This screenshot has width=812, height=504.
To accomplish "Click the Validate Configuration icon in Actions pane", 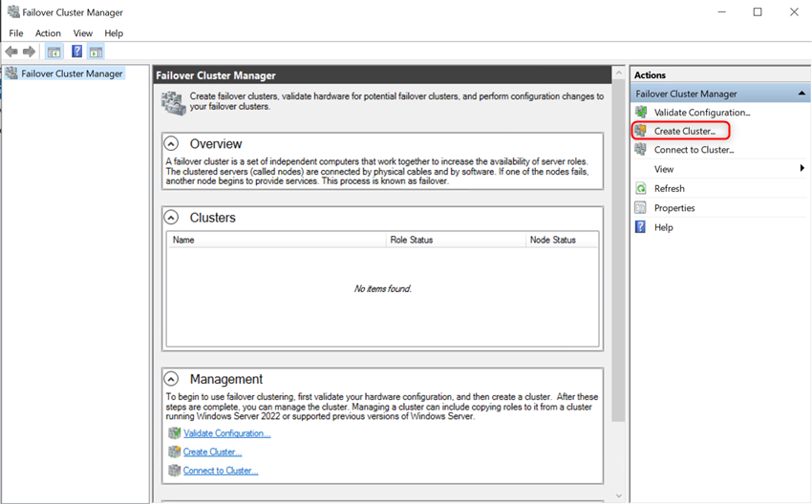I will click(641, 112).
